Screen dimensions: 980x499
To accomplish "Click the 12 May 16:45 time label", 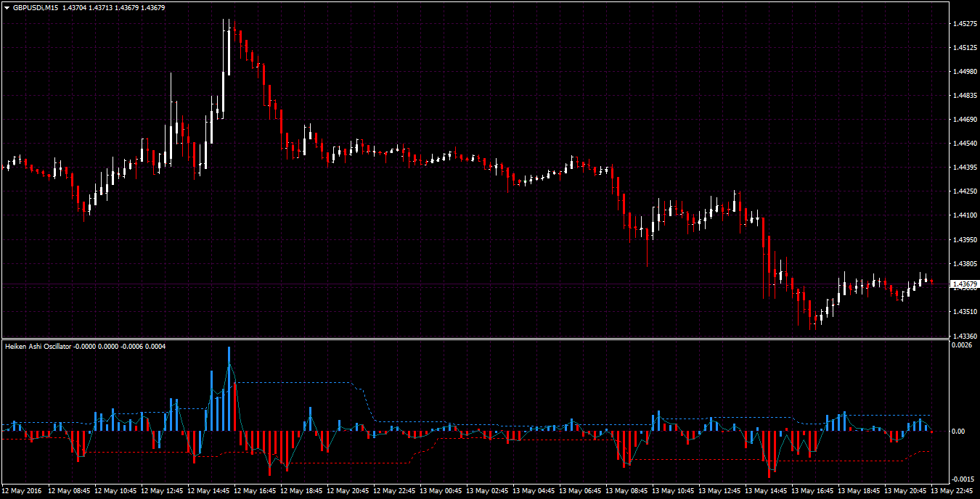I will 256,491.
